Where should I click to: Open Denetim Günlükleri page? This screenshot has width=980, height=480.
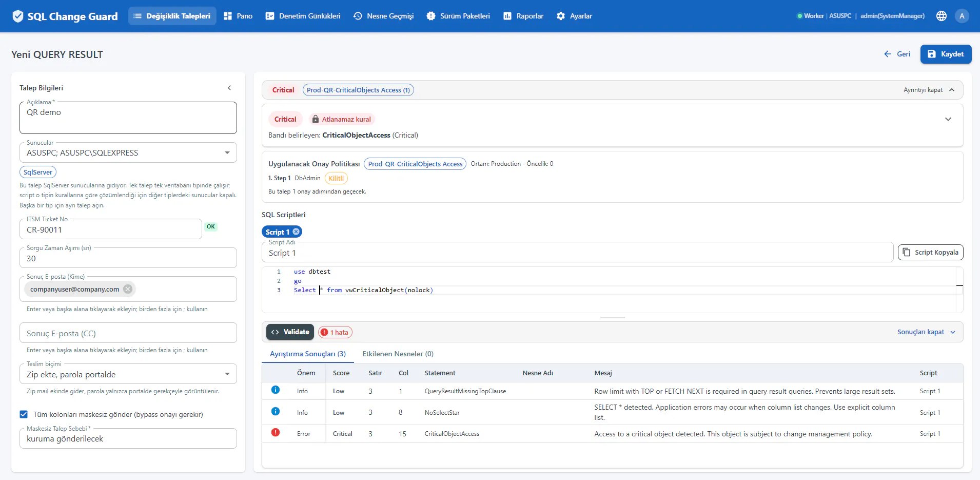(x=303, y=16)
